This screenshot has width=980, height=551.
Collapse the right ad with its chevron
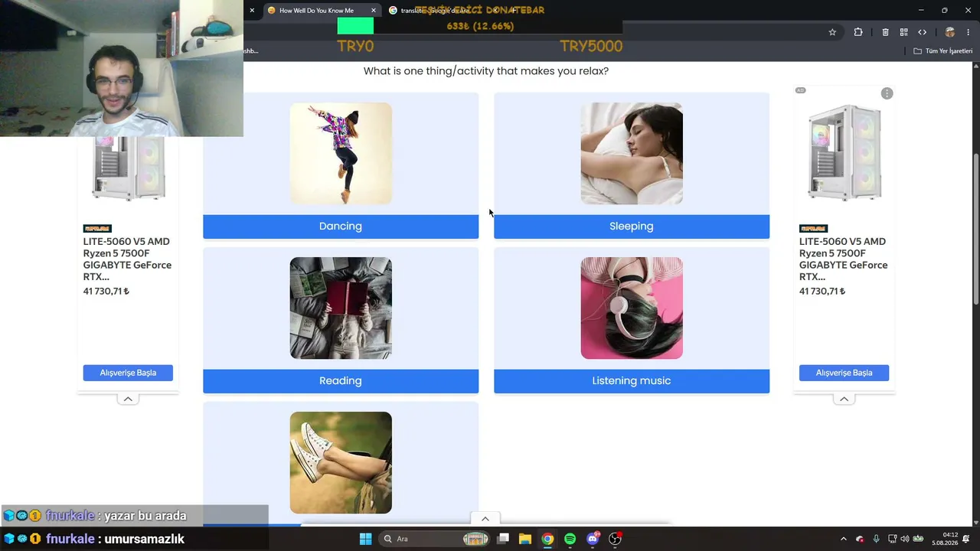[x=844, y=399]
